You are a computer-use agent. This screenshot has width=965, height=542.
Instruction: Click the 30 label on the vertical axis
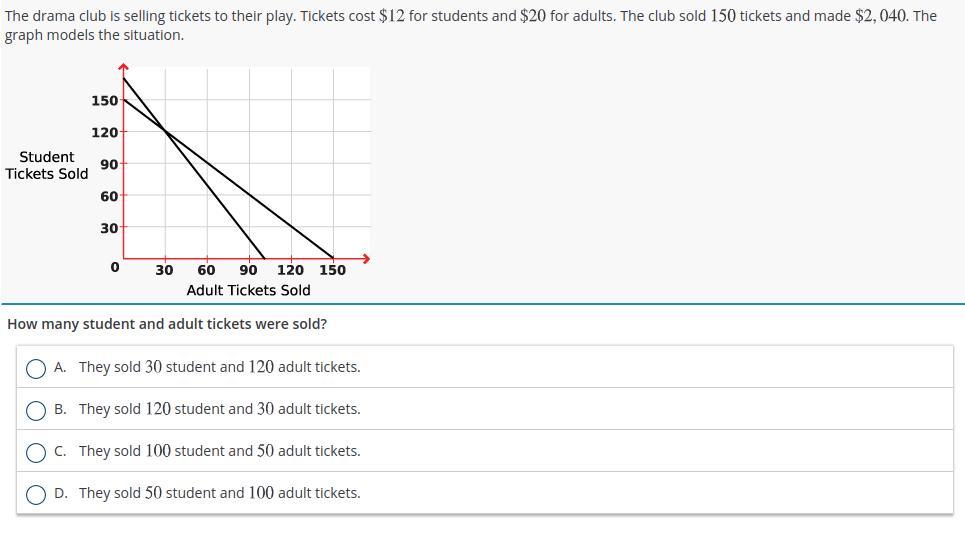pos(109,228)
